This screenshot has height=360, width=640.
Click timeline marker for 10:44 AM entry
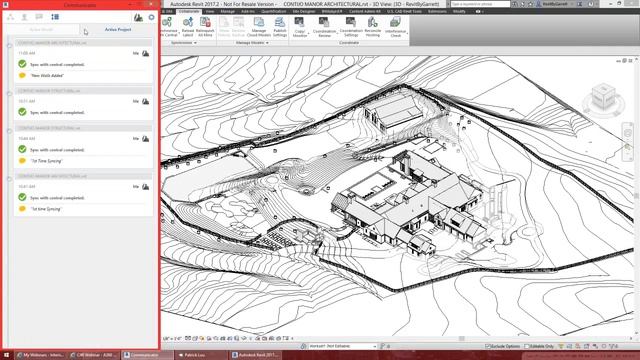point(9,131)
